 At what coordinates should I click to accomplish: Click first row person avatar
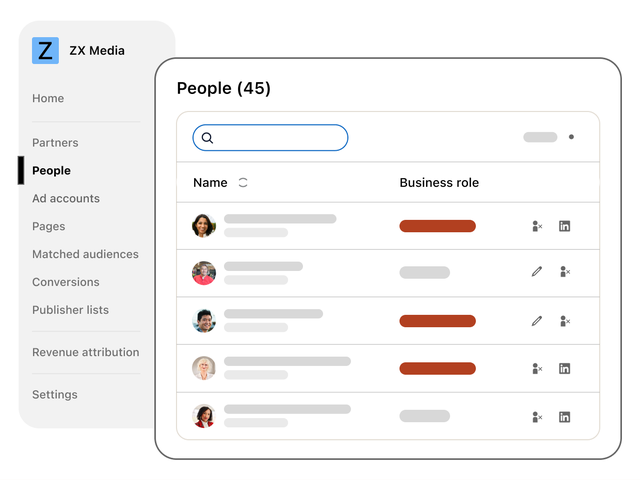tap(204, 226)
